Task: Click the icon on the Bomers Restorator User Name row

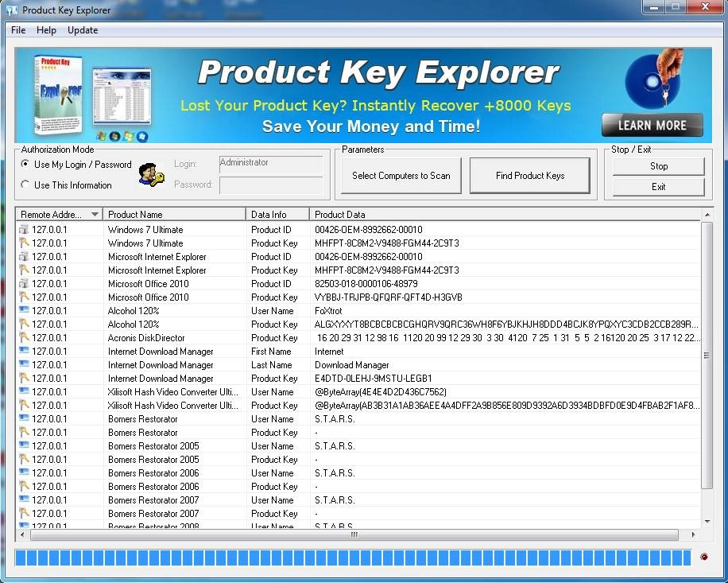Action: pos(24,418)
